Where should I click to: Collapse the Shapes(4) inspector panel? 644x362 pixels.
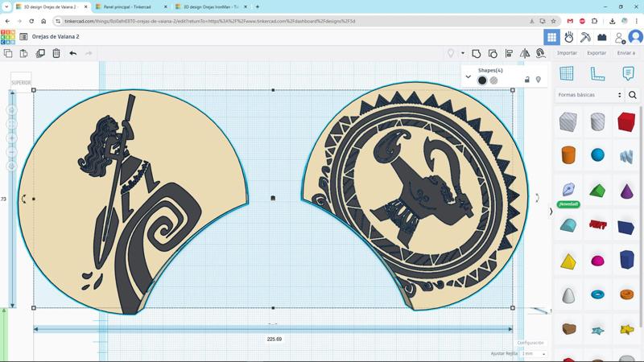pos(468,76)
